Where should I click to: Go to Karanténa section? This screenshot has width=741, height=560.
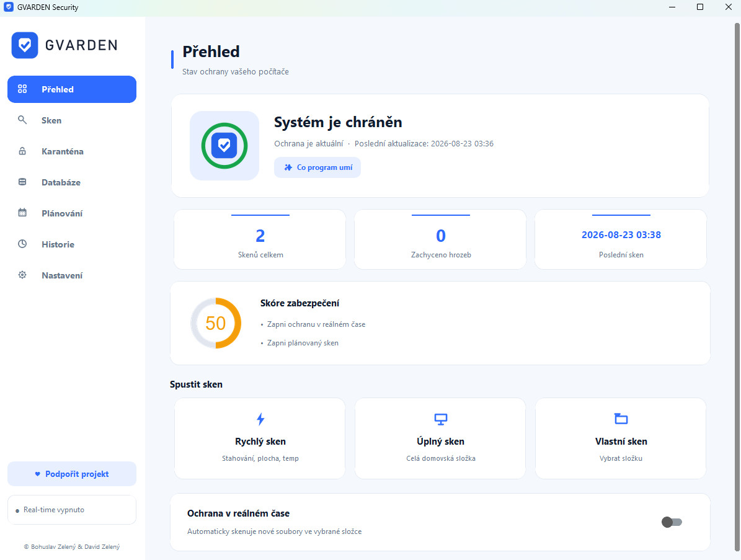(72, 151)
